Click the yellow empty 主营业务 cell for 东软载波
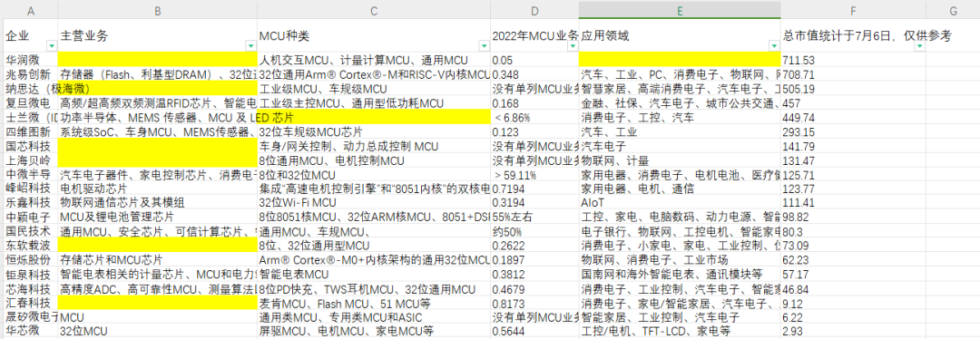 [x=158, y=246]
